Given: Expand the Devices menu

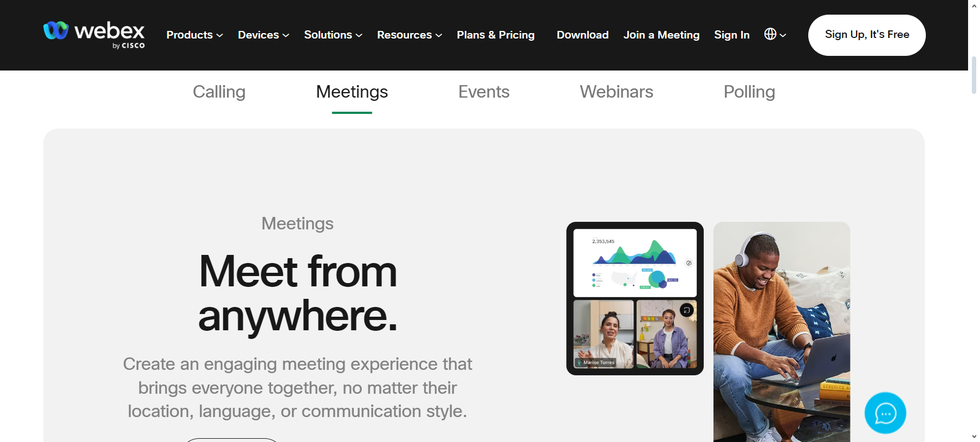Looking at the screenshot, I should tap(263, 35).
